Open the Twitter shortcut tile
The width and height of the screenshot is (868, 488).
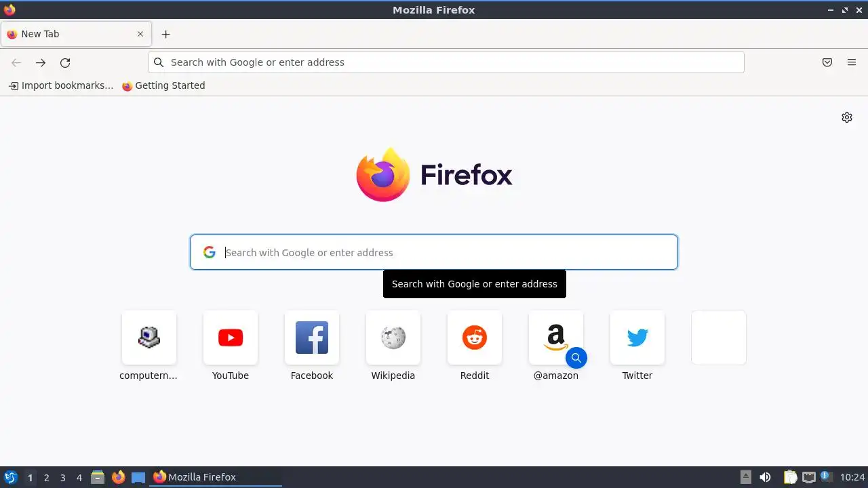tap(637, 338)
